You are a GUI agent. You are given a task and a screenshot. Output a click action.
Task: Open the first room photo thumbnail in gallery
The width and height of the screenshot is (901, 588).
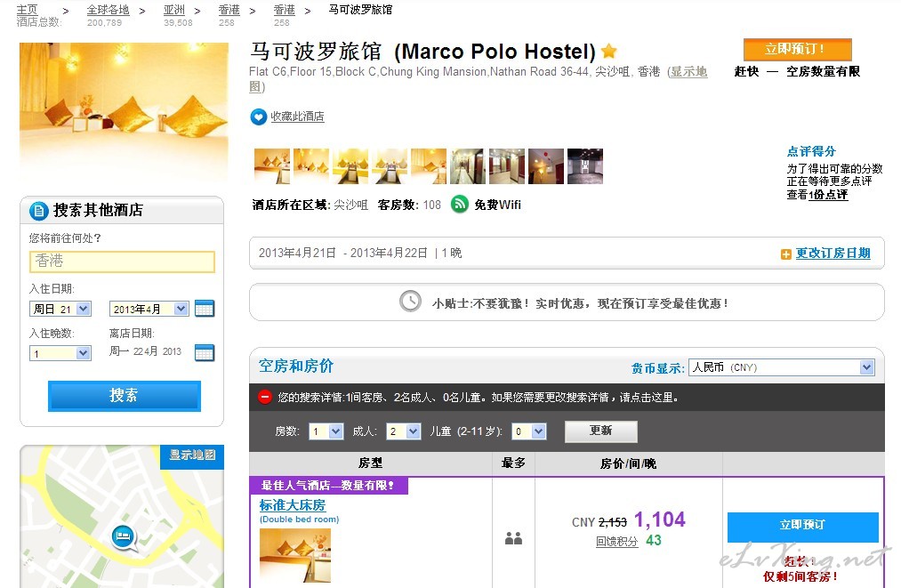click(x=272, y=166)
